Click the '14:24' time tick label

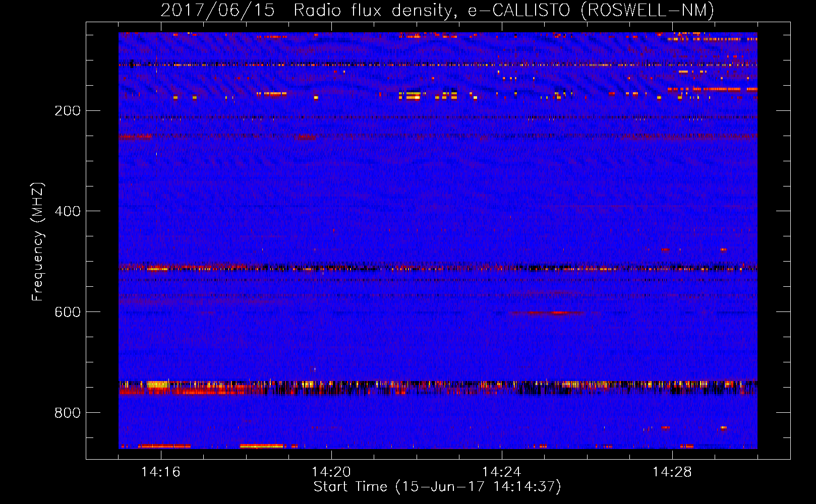[x=502, y=472]
